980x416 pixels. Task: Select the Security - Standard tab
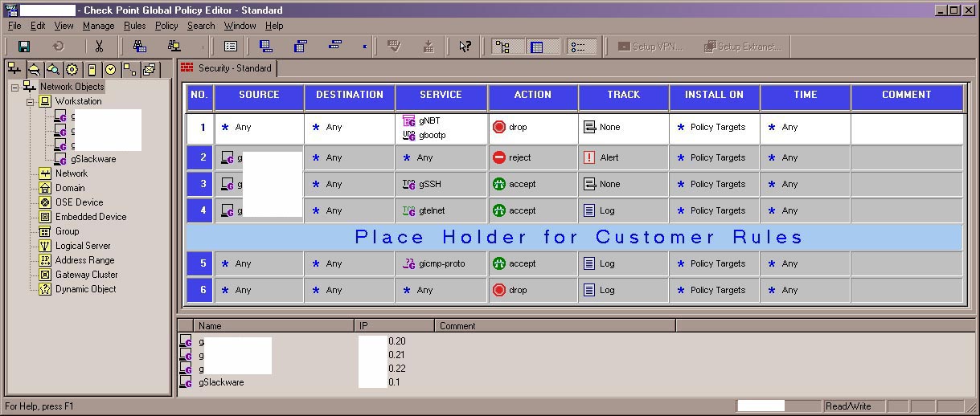(x=227, y=68)
